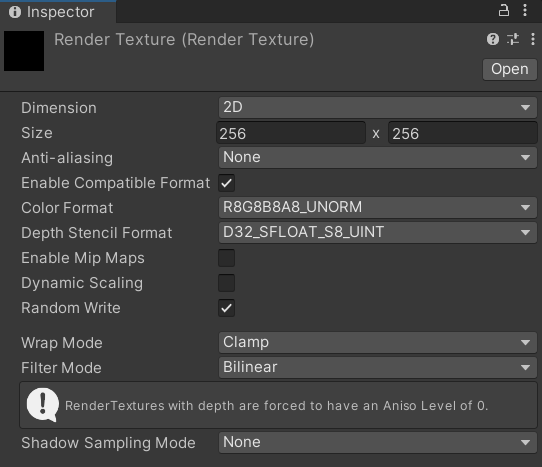Open the Shadow Sampling Mode dropdown
542x467 pixels.
[377, 442]
